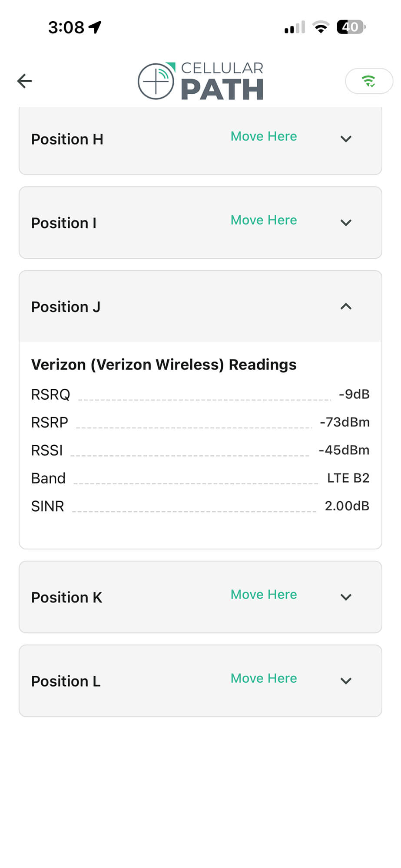Tap the Position J header title
Screen dimensions: 401x868
pyautogui.click(x=66, y=307)
